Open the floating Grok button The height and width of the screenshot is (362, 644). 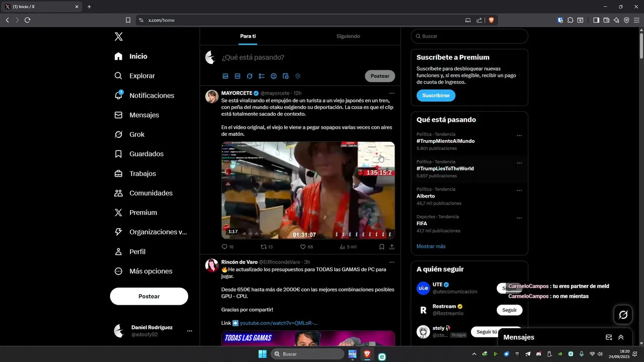coord(623,315)
